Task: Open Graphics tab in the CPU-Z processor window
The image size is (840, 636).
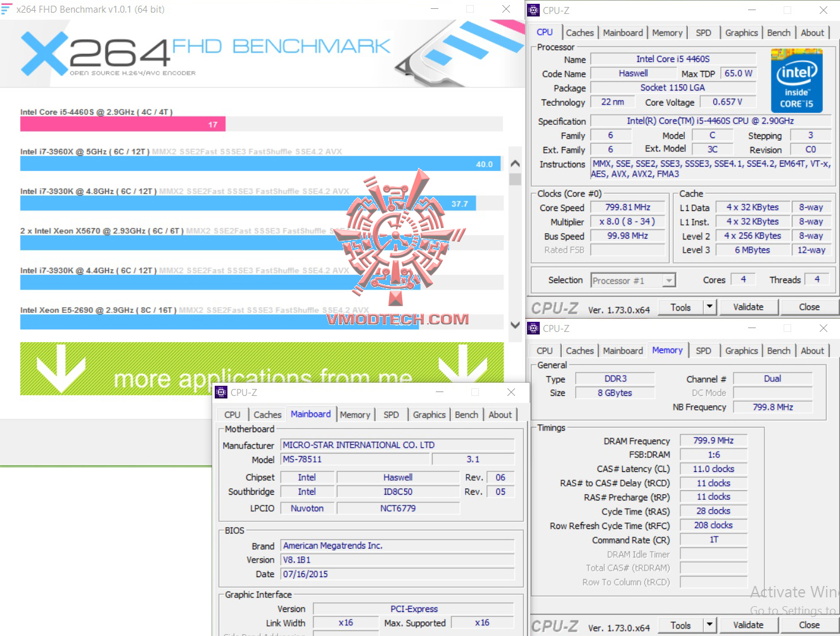Action: (x=741, y=33)
